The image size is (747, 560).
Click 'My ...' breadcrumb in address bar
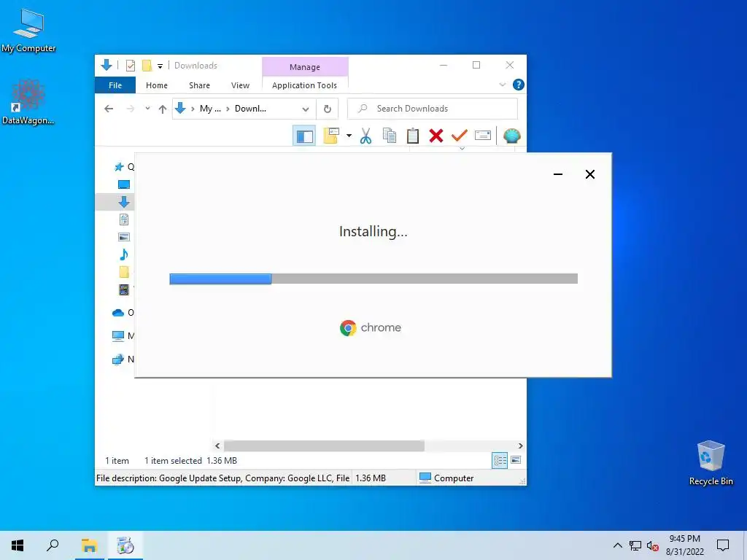pyautogui.click(x=210, y=109)
